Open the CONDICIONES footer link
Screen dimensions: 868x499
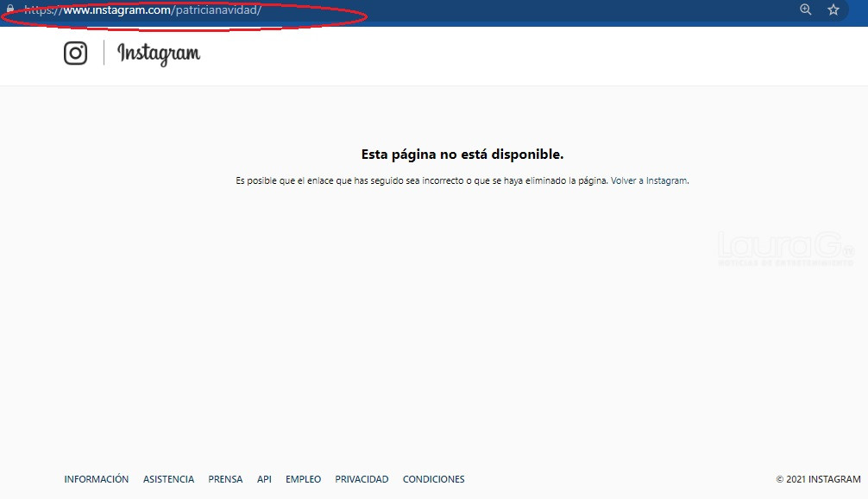[433, 479]
